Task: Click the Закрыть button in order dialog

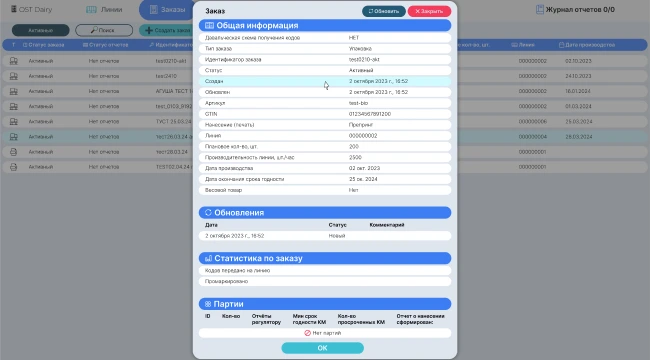Action: click(x=429, y=11)
